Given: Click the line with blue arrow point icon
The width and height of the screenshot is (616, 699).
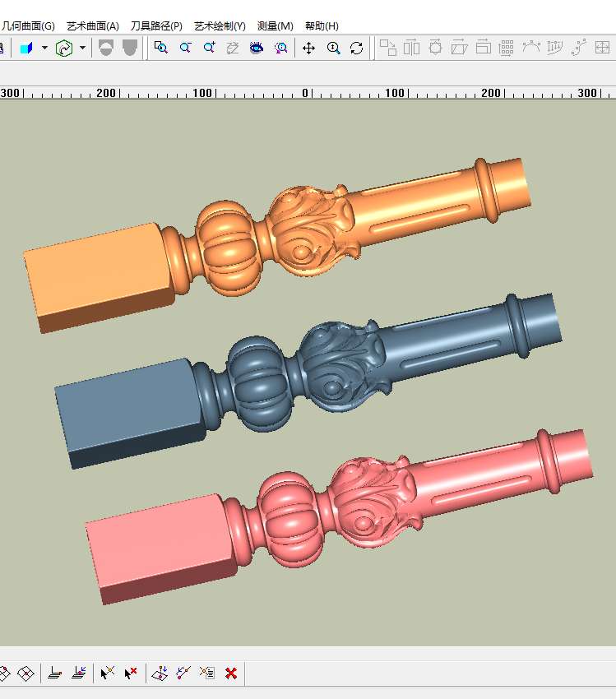Looking at the screenshot, I should click(183, 674).
